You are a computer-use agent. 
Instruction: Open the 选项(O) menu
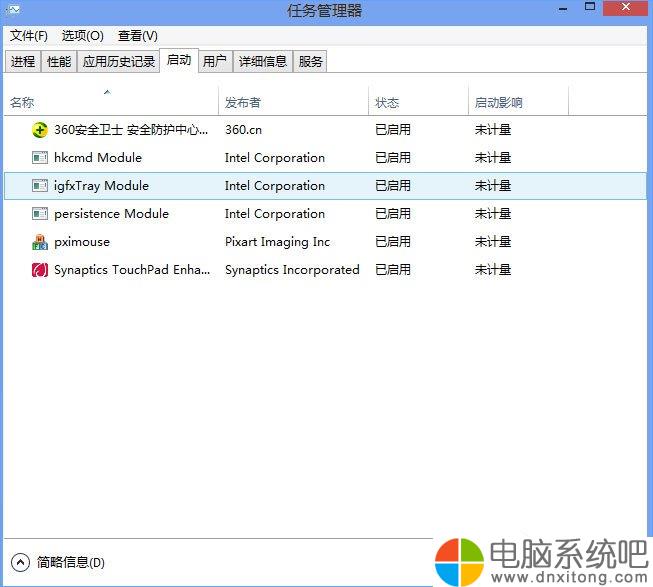[82, 36]
